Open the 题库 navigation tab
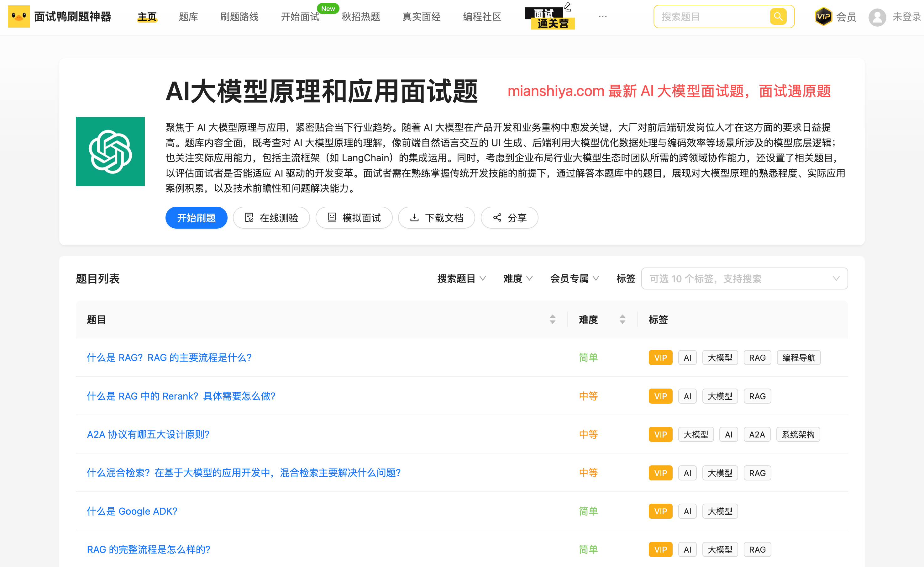Viewport: 924px width, 567px height. pos(188,17)
